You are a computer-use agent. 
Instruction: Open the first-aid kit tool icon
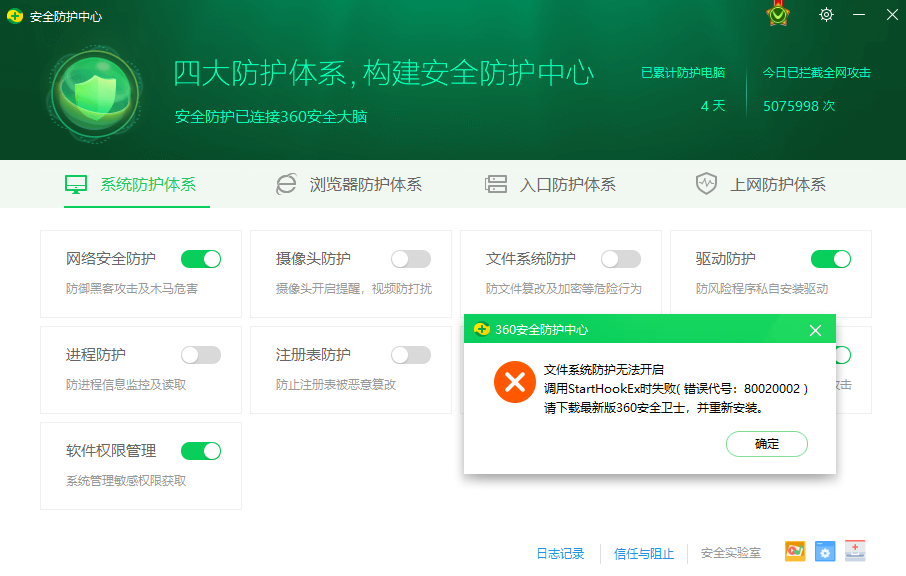pos(855,551)
